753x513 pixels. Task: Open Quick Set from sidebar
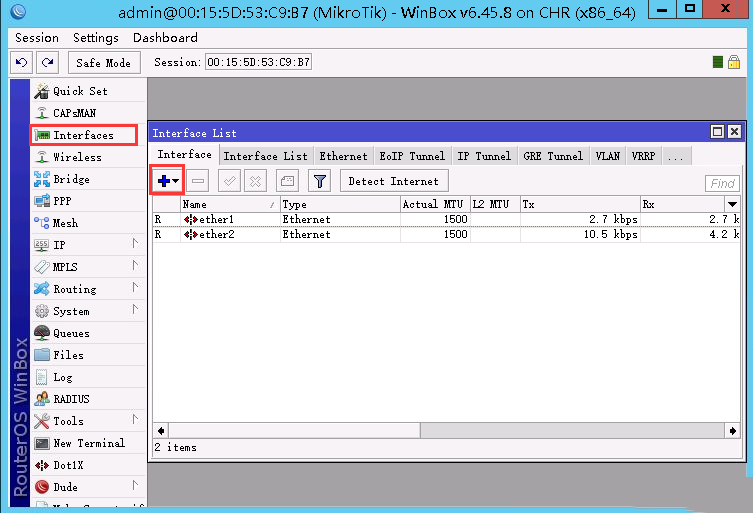88,91
